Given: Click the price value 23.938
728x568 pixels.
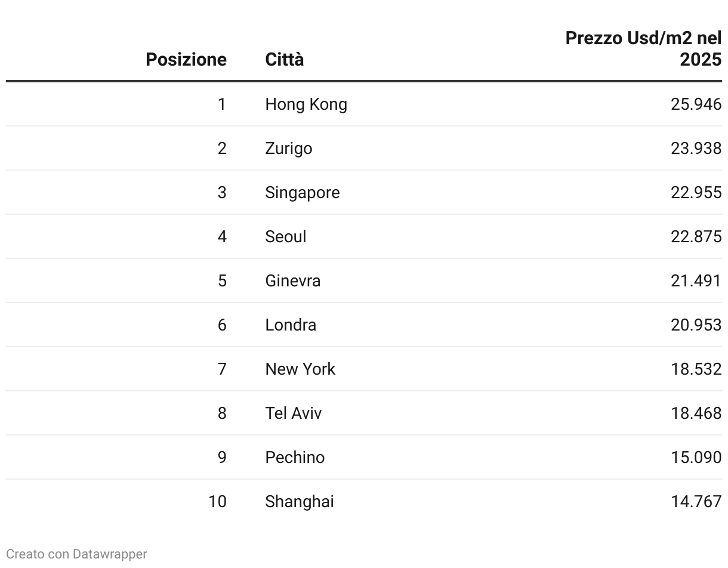Looking at the screenshot, I should pos(696,149).
